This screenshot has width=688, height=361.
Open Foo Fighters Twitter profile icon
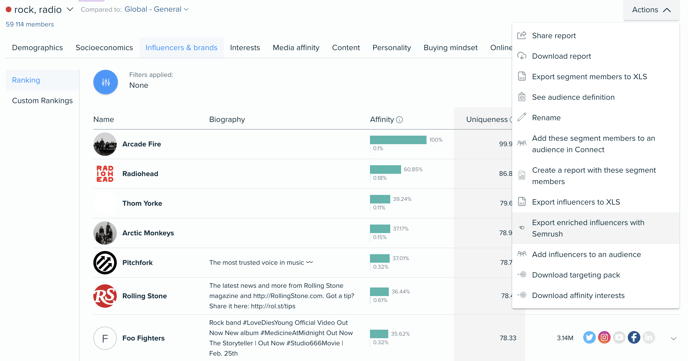point(589,337)
